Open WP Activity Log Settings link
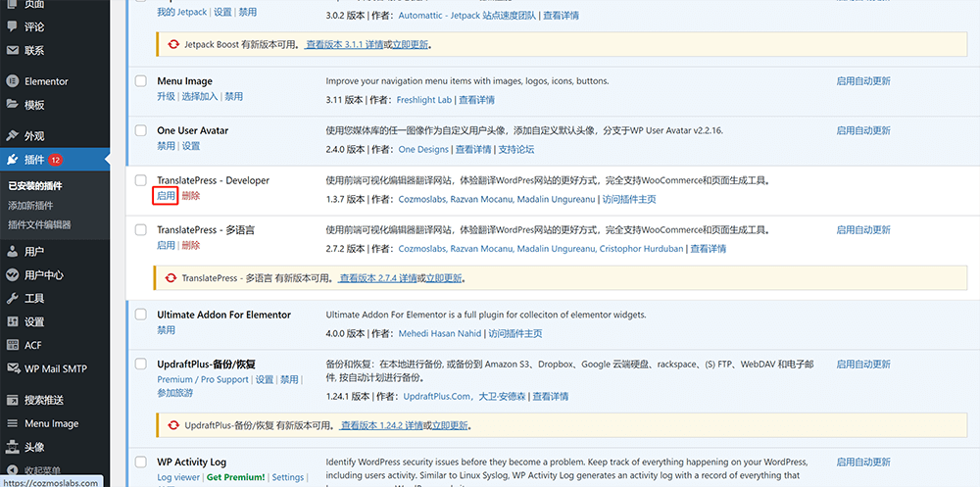The height and width of the screenshot is (487, 980). [x=287, y=477]
